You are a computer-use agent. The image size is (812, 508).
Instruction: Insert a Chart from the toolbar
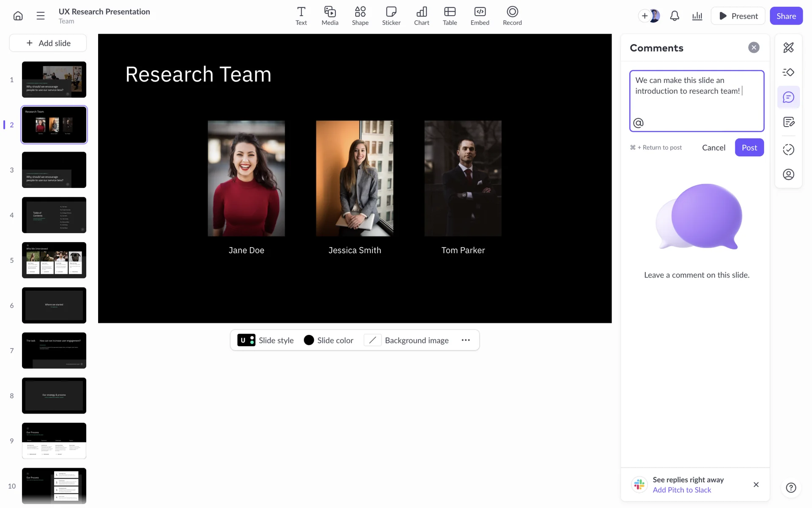point(421,16)
